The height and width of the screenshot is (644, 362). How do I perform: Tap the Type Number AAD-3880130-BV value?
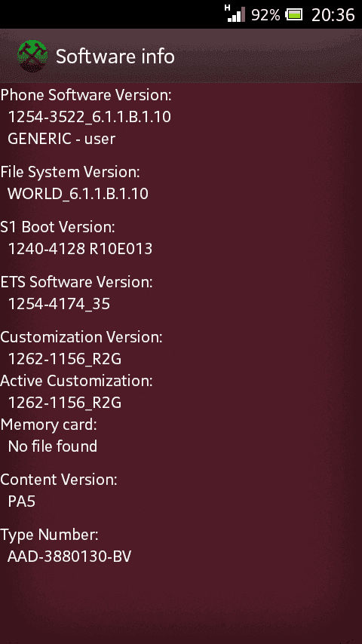(x=69, y=557)
